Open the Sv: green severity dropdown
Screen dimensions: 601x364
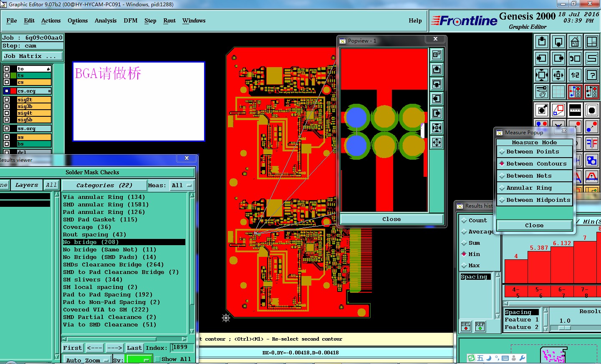[139, 360]
